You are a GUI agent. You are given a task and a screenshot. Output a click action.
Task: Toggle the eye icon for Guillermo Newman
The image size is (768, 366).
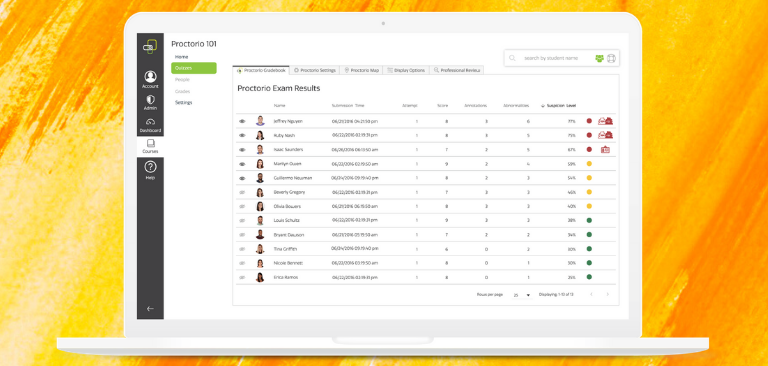pos(242,178)
